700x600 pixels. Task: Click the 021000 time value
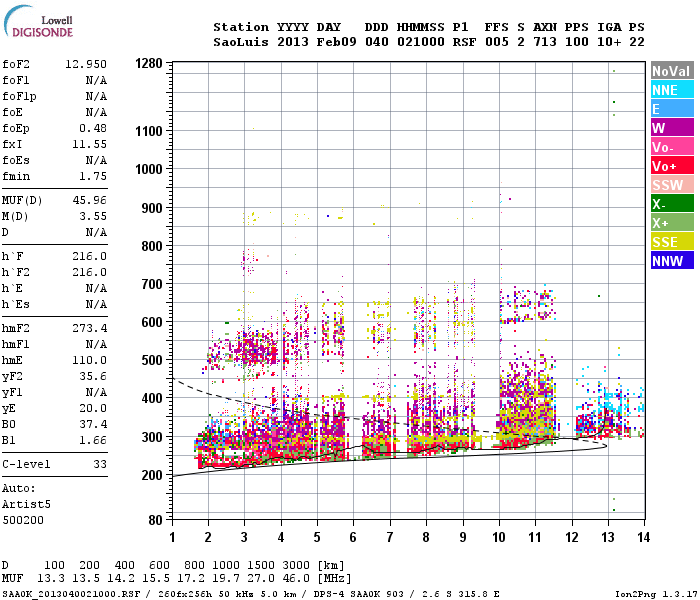point(421,42)
